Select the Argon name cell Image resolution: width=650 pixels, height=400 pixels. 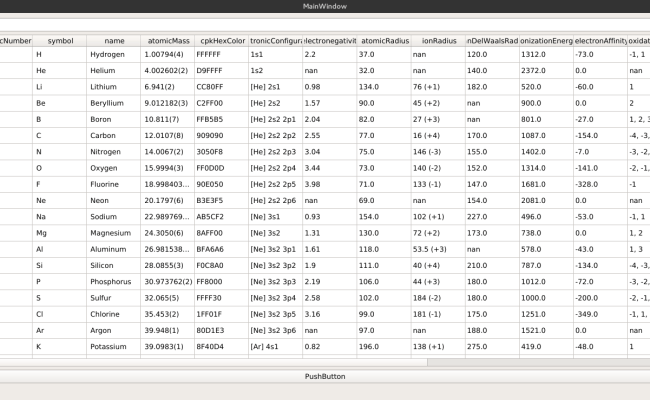(114, 330)
